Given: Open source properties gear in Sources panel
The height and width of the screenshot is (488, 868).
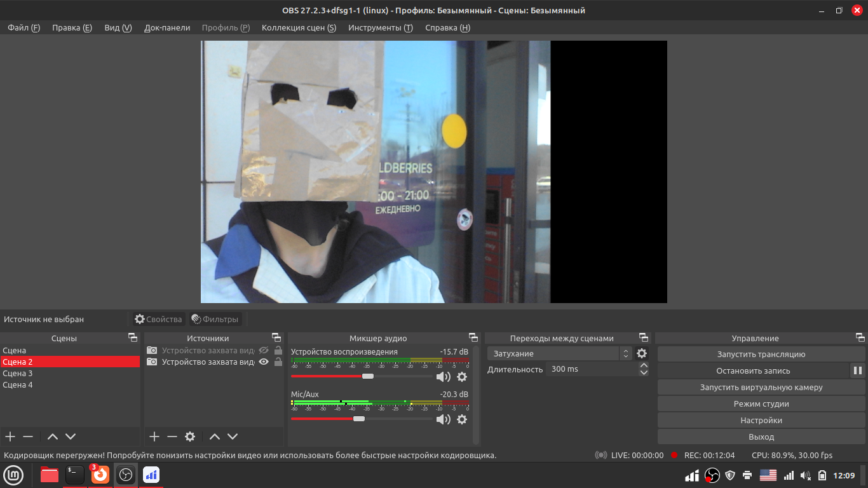Looking at the screenshot, I should coord(190,437).
